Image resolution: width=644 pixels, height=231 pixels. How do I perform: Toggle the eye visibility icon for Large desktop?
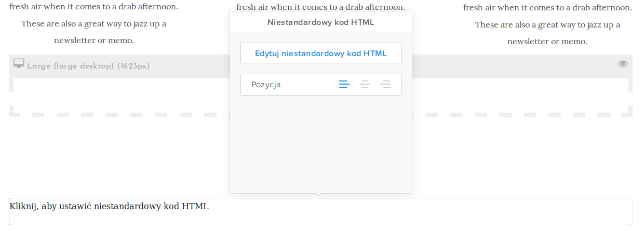click(623, 64)
